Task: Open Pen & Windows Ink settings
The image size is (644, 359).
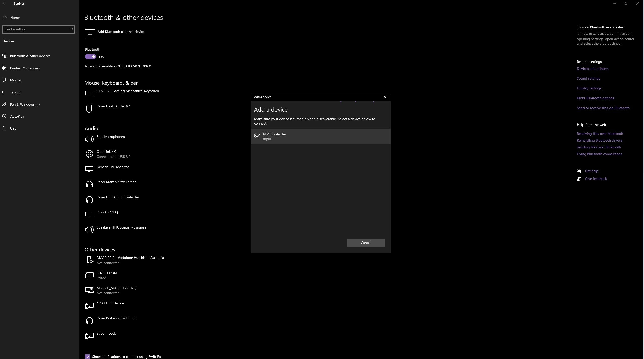Action: pos(25,104)
